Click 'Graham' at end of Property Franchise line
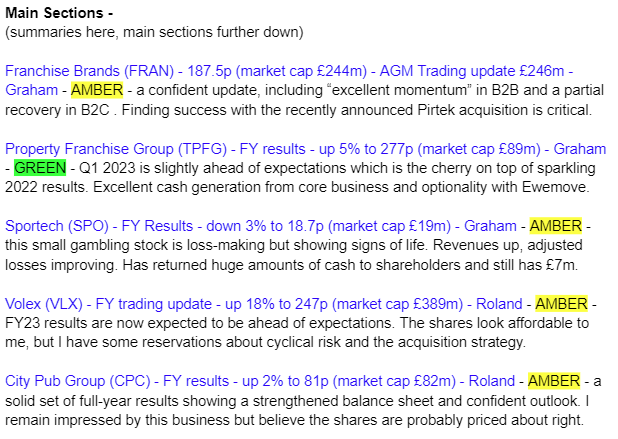This screenshot has height=439, width=618. [x=580, y=149]
